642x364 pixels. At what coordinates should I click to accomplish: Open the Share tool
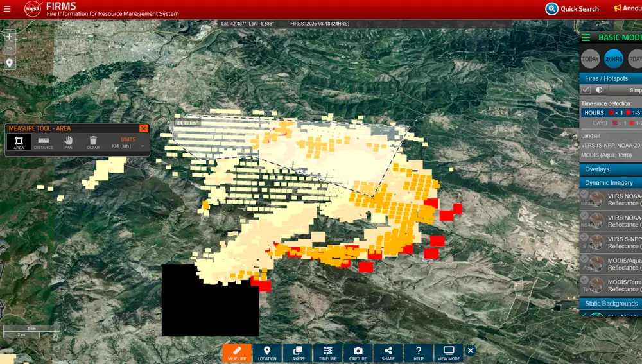[388, 353]
